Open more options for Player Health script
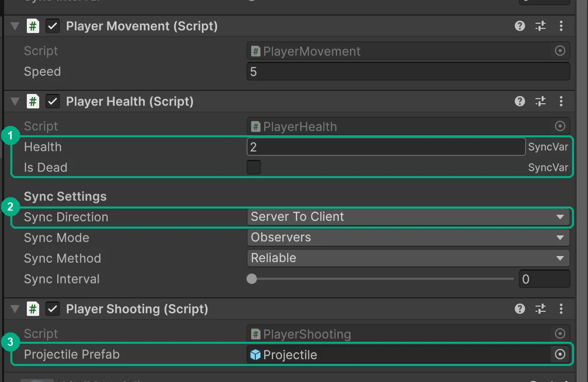 click(561, 101)
